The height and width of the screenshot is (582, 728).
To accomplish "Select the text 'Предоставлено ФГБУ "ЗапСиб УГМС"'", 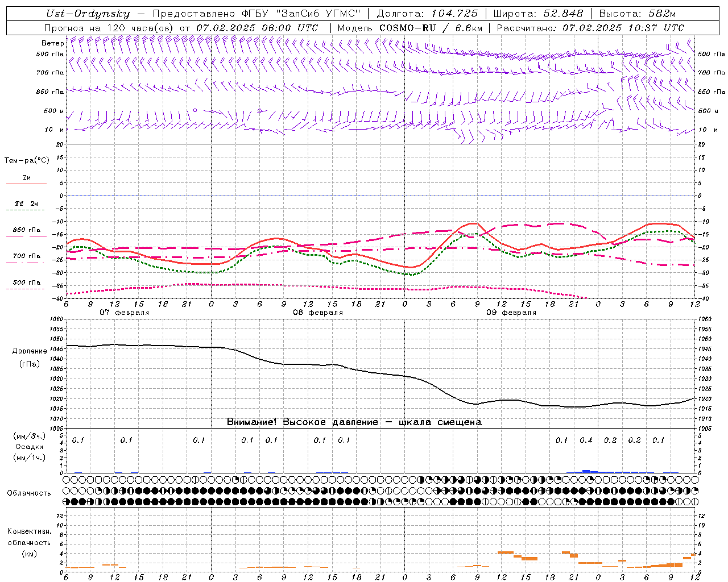I will (x=255, y=14).
